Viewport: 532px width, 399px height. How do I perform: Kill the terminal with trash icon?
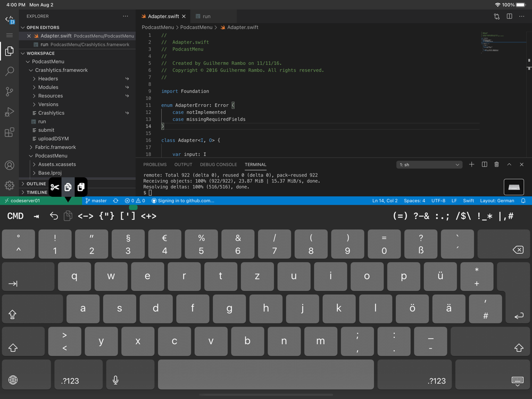tap(497, 164)
